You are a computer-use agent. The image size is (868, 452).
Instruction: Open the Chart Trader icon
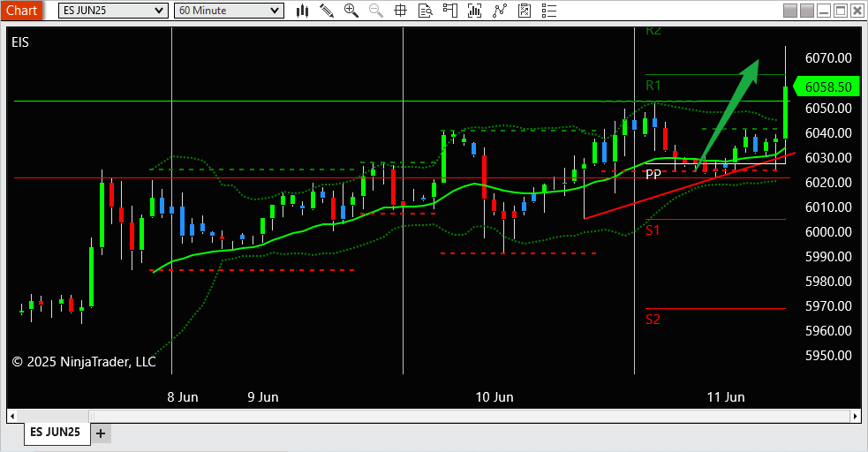tap(450, 11)
